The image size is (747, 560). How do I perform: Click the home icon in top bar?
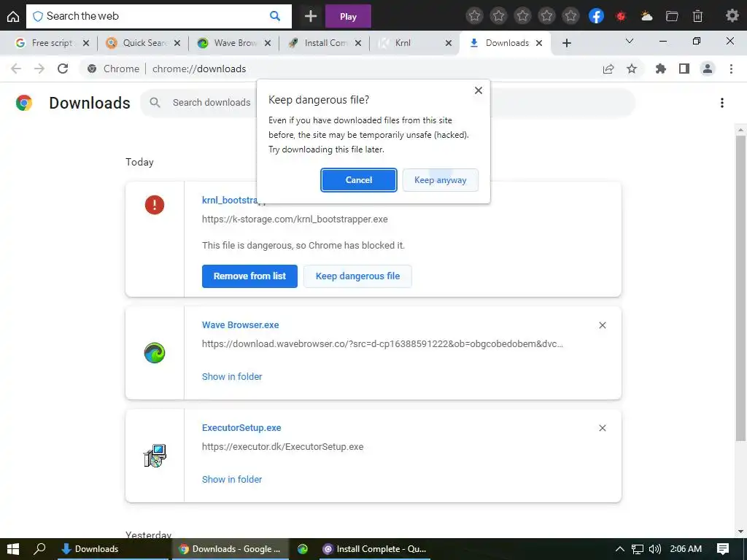coord(13,17)
